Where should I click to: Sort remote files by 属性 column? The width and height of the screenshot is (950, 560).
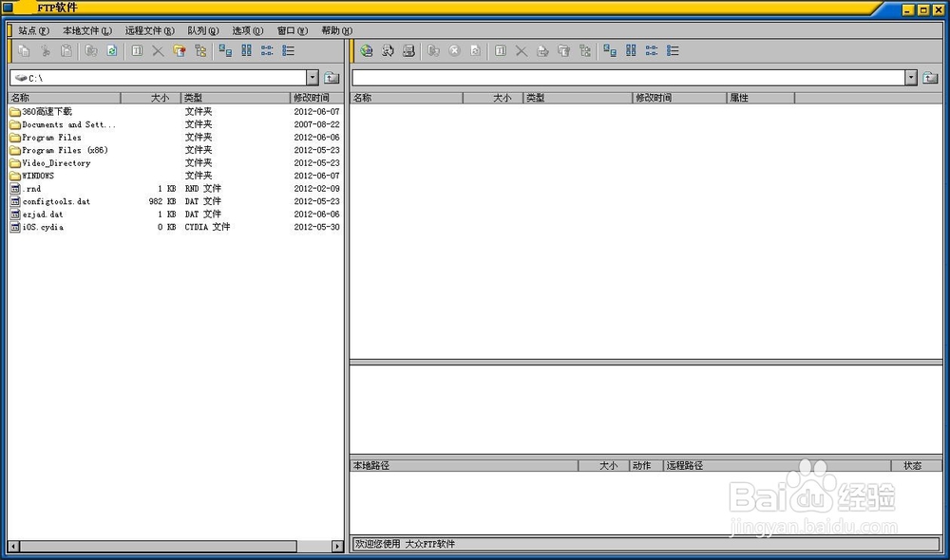point(760,98)
